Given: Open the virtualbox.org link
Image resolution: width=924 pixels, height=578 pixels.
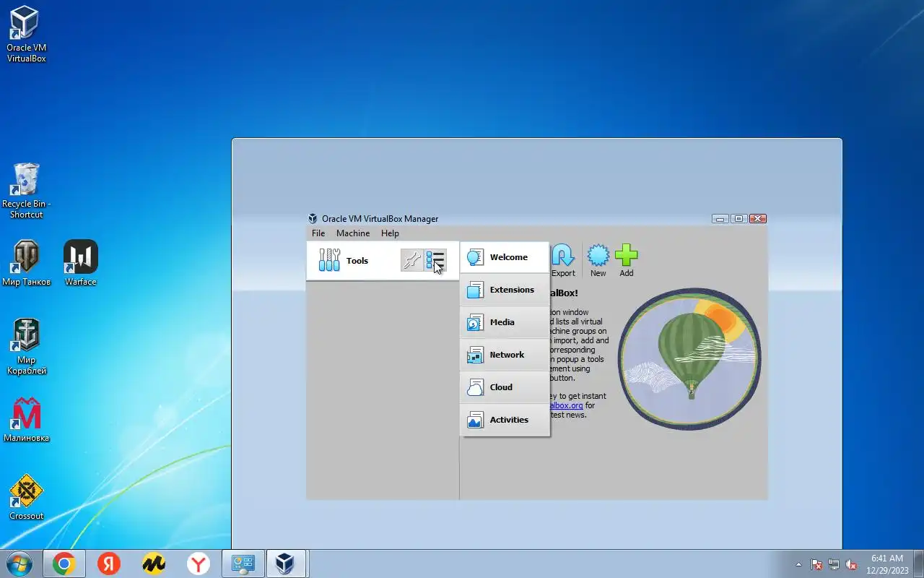Looking at the screenshot, I should [x=566, y=405].
